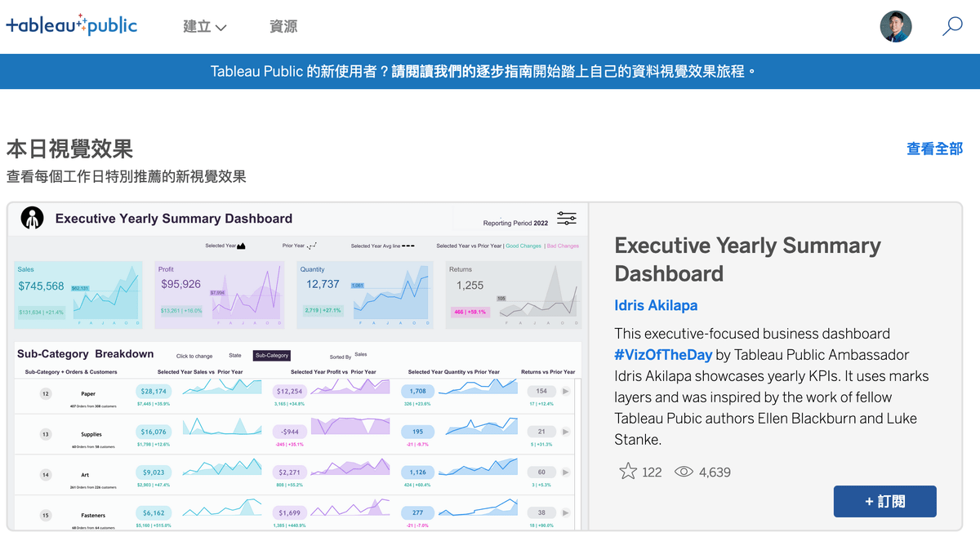The image size is (980, 541).
Task: Click the rank 13 circle badge
Action: (x=46, y=434)
